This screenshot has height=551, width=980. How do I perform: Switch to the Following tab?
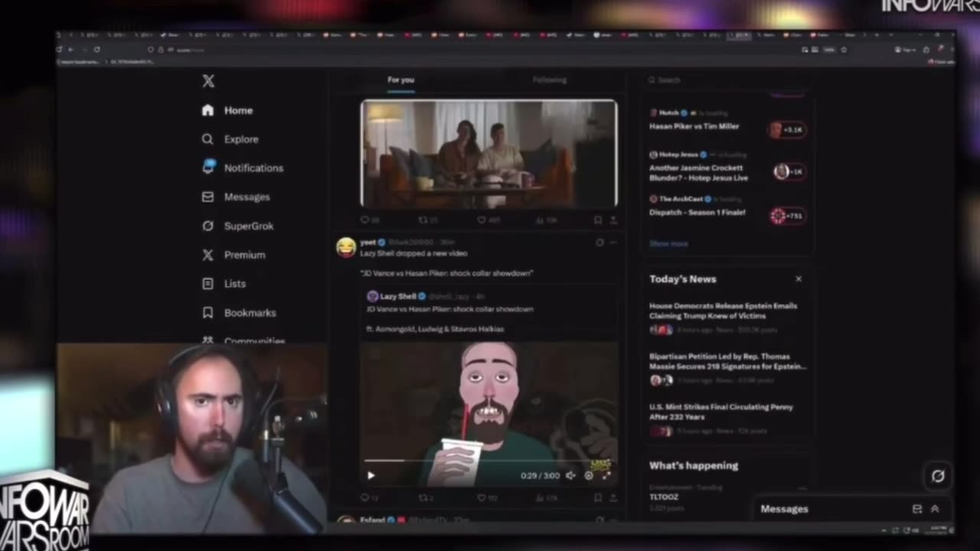coord(549,80)
